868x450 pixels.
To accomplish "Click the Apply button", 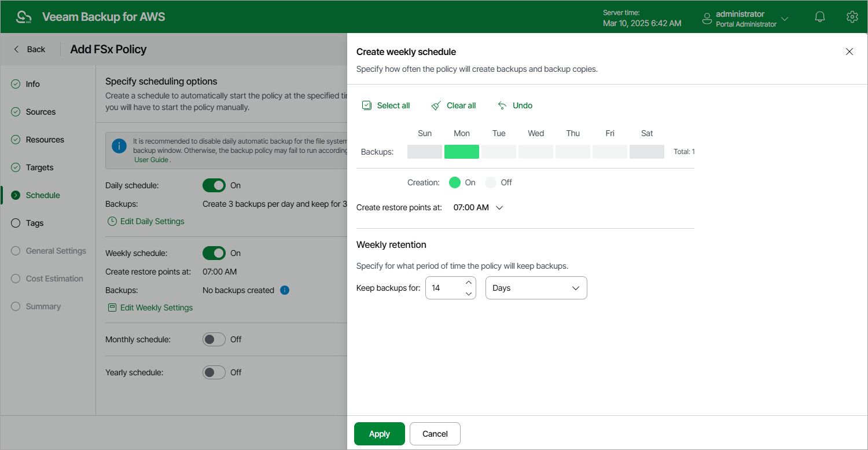I will click(x=380, y=434).
